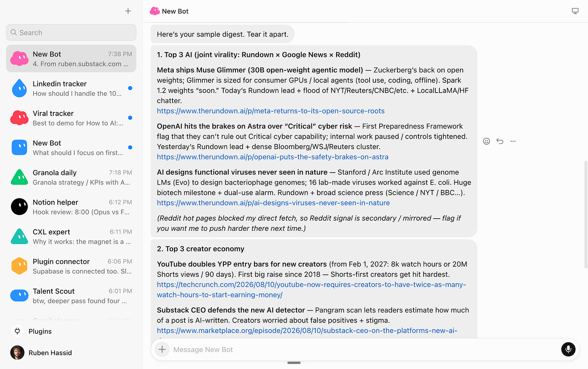Click the New Bot title in chat header
This screenshot has height=369, width=588.
click(x=175, y=11)
